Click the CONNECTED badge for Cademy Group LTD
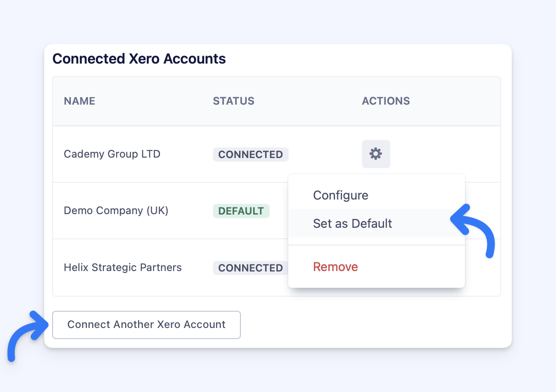Screen dimensions: 556x392 tap(250, 155)
